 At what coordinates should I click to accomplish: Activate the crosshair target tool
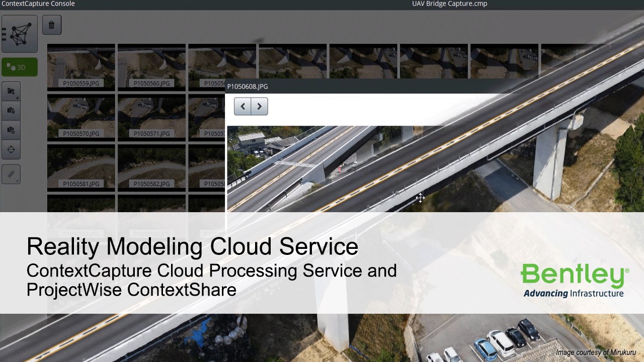click(x=11, y=149)
